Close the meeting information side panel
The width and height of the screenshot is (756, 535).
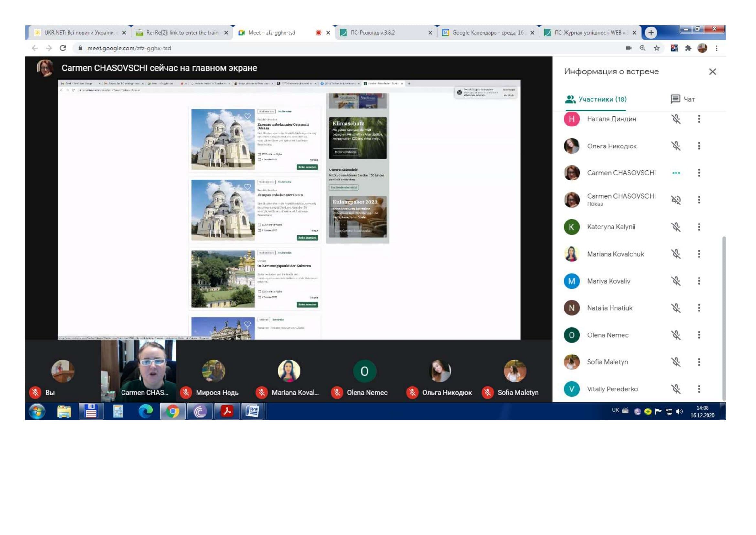[x=712, y=71]
